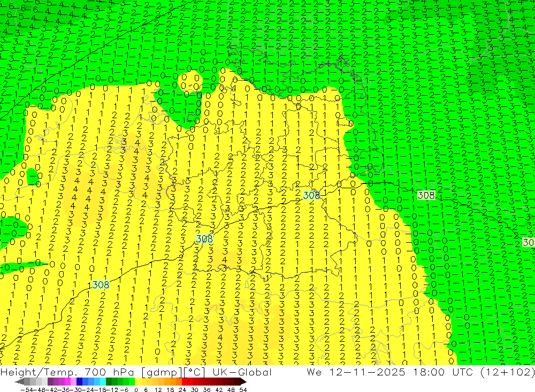
Task: Click the "308" label on the light orange patch
Action: click(204, 239)
